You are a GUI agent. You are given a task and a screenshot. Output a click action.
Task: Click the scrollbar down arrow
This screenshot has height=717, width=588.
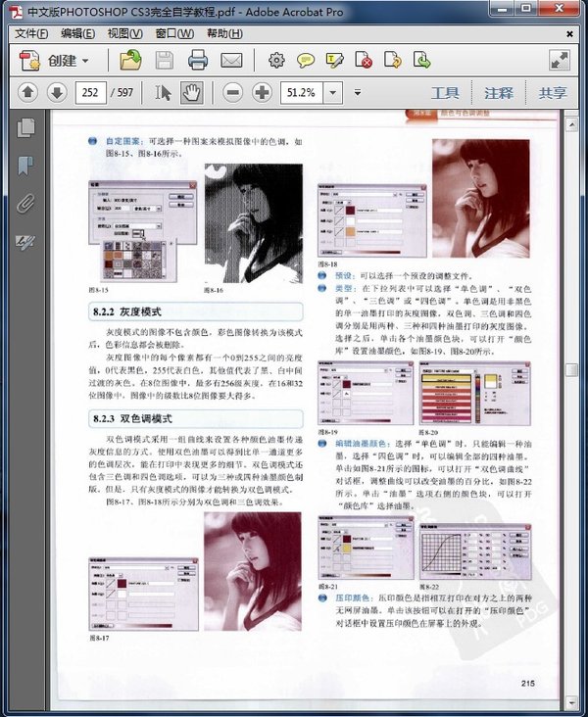[571, 702]
